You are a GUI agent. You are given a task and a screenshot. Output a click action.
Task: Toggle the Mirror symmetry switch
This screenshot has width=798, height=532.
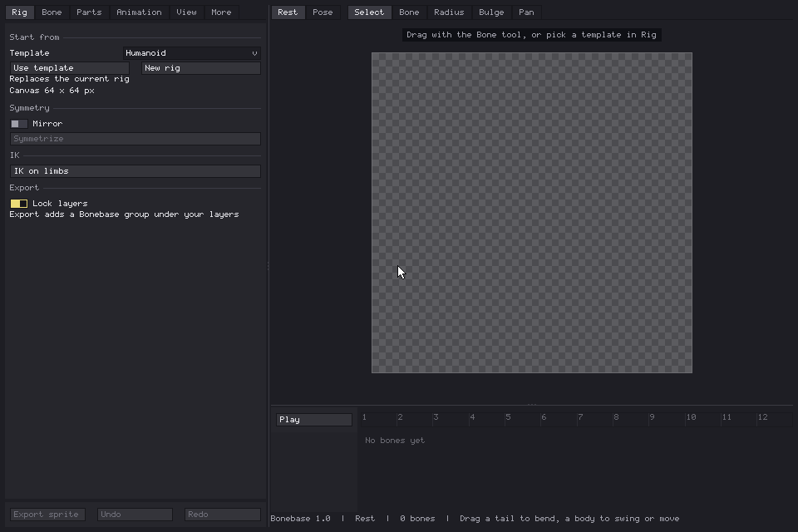[19, 124]
